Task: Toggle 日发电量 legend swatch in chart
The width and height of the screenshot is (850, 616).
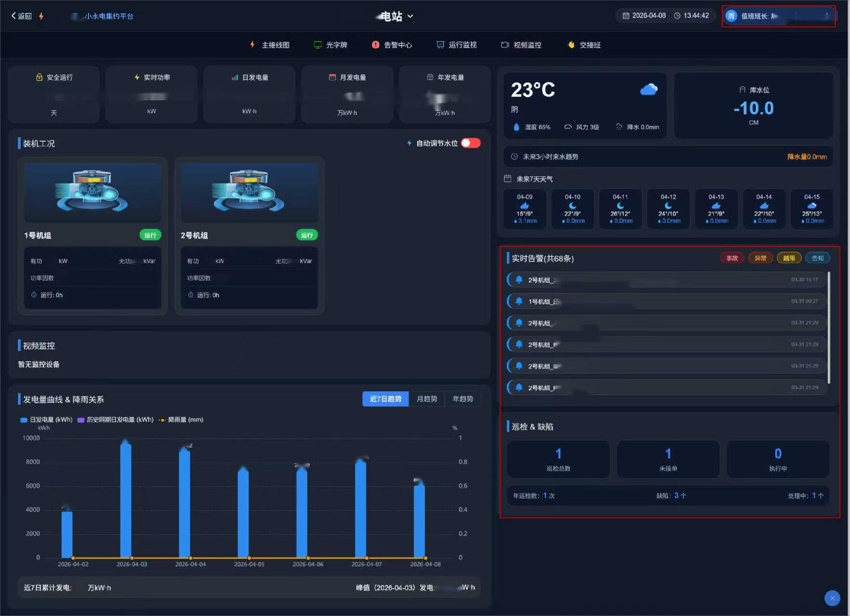Action: (24, 420)
